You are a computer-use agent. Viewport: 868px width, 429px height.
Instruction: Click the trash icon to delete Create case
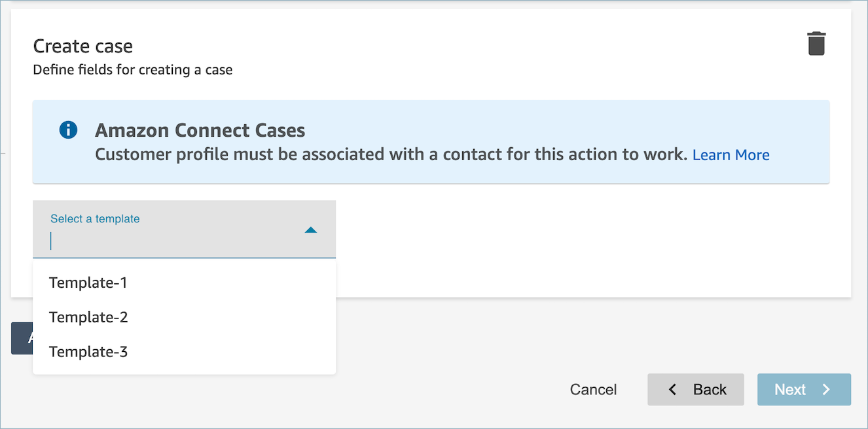click(x=816, y=44)
